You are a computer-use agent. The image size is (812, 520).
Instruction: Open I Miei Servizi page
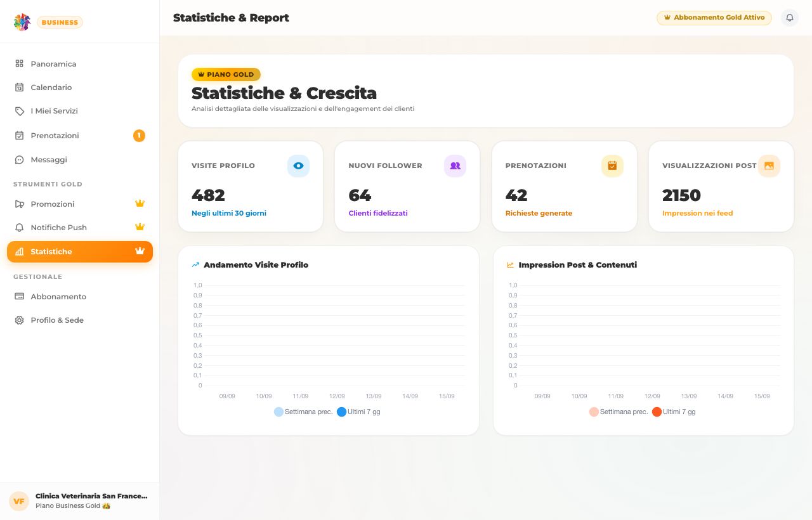tap(80, 111)
